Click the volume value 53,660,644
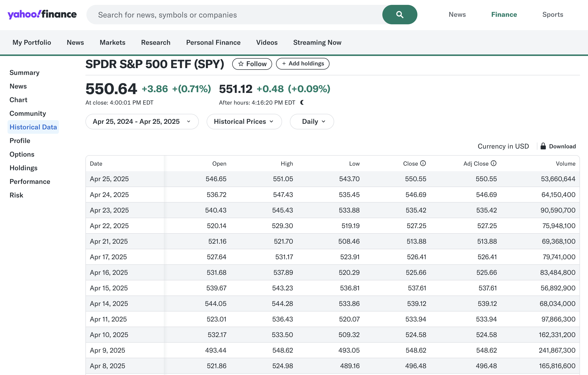This screenshot has width=588, height=375. click(558, 179)
